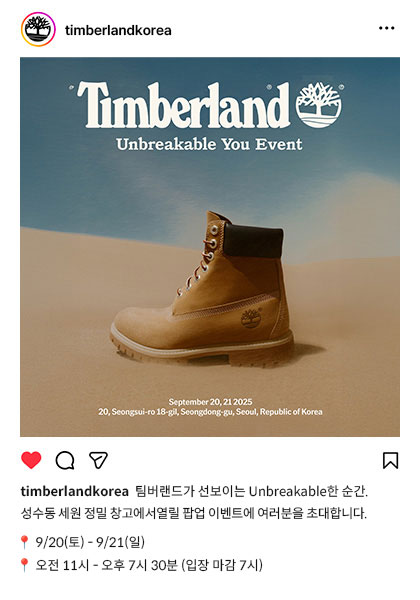
Task: Open comments with the speech bubble icon
Action: coord(65,460)
